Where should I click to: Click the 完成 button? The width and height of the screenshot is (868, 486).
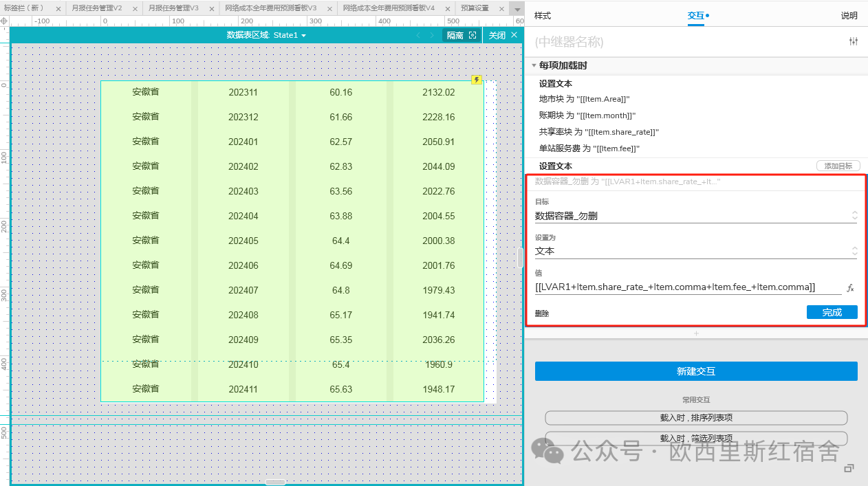point(832,312)
